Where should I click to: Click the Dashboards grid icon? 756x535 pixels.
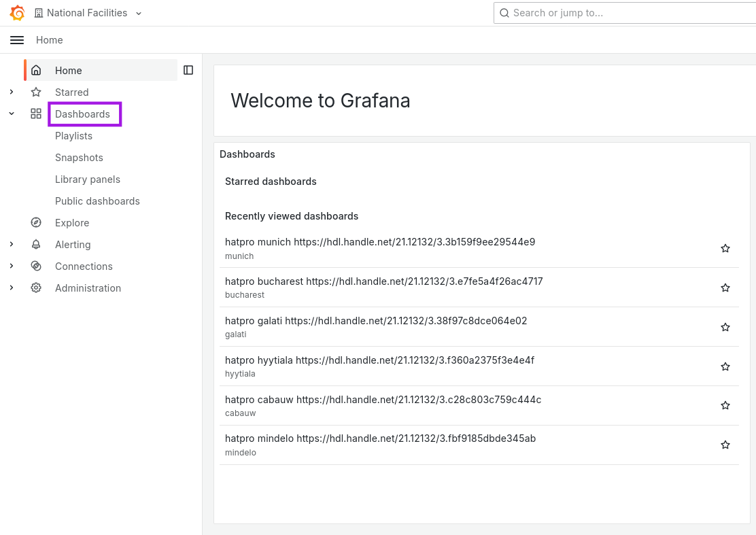tap(36, 114)
